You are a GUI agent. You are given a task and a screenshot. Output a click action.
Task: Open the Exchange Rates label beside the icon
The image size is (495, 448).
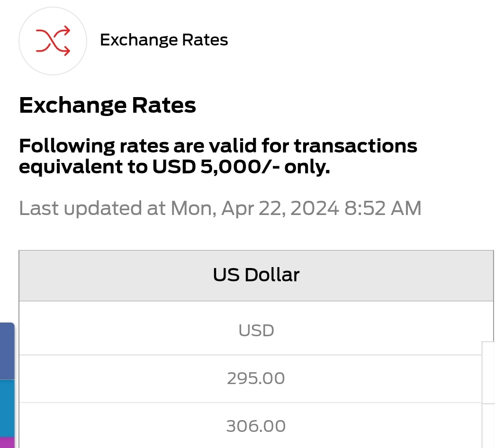(x=164, y=40)
